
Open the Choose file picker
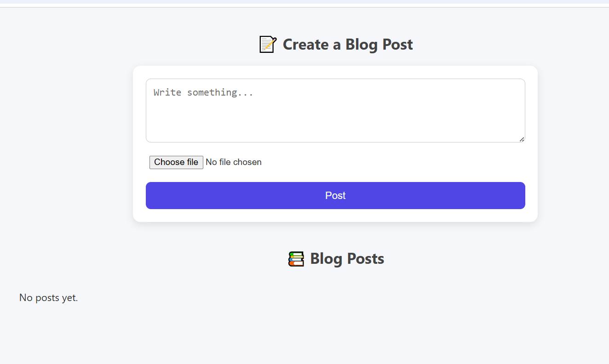176,162
